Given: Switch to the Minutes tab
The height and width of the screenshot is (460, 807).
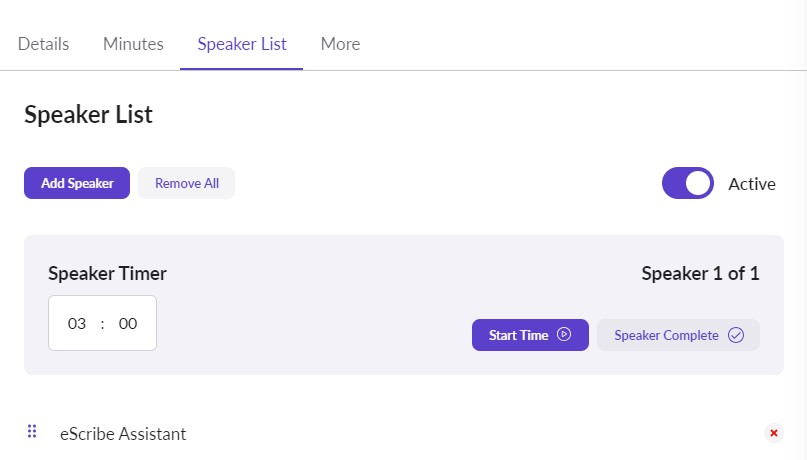Looking at the screenshot, I should [x=133, y=44].
